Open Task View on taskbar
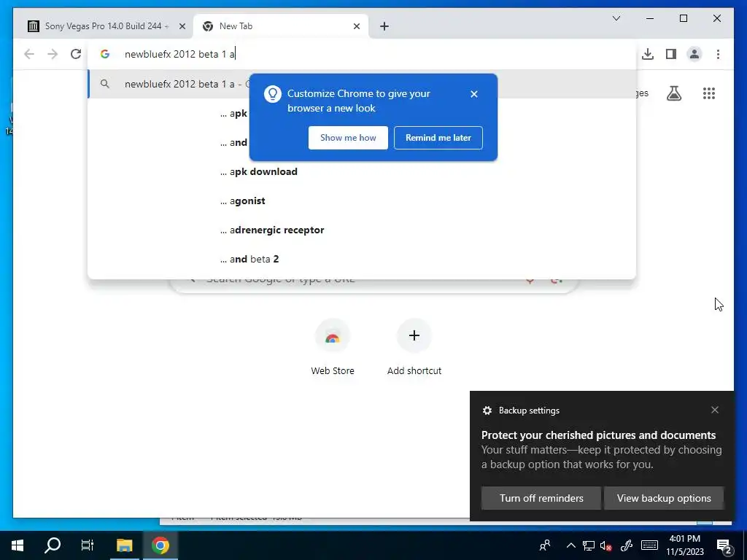 (x=88, y=545)
